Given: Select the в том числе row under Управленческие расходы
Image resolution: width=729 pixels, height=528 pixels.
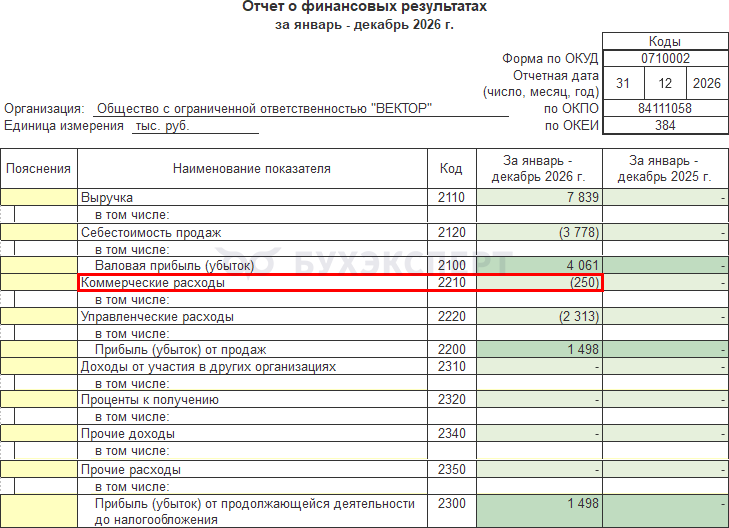Looking at the screenshot, I should pos(252,333).
